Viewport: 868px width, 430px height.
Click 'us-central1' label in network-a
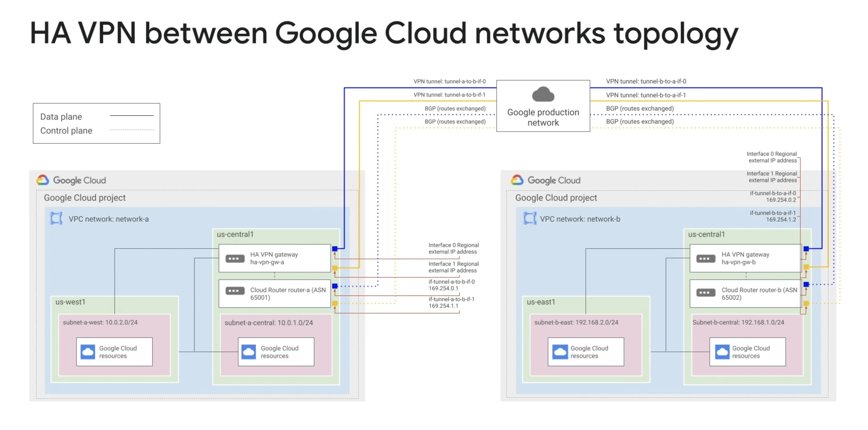pyautogui.click(x=235, y=234)
